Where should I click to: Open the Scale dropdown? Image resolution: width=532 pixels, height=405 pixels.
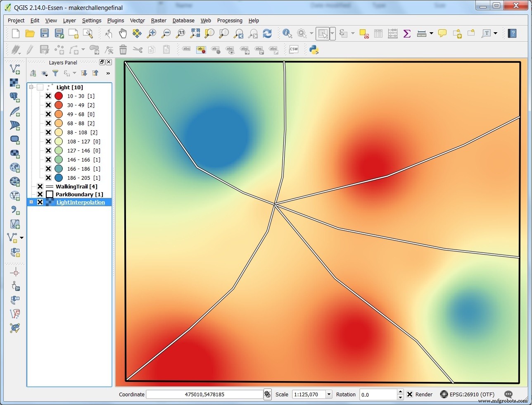click(x=329, y=394)
